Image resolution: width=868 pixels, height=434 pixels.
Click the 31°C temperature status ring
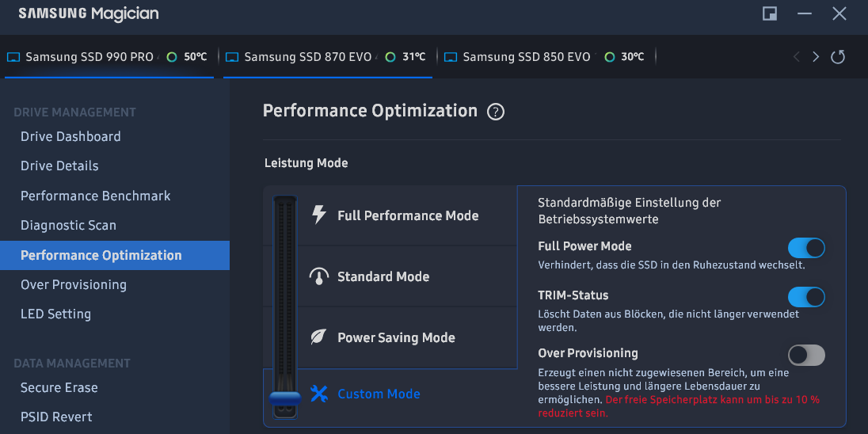[390, 57]
